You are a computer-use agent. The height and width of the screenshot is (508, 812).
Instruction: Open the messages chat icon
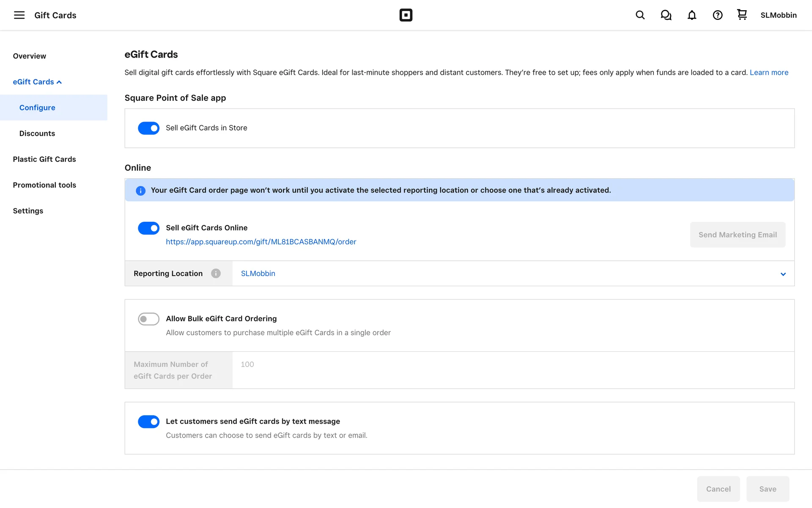(666, 15)
